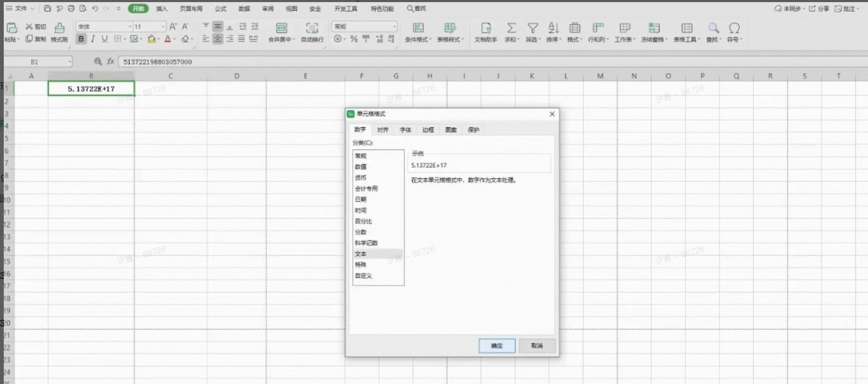Click the Filter (筛选) funnel icon
The image size is (868, 384).
(533, 28)
